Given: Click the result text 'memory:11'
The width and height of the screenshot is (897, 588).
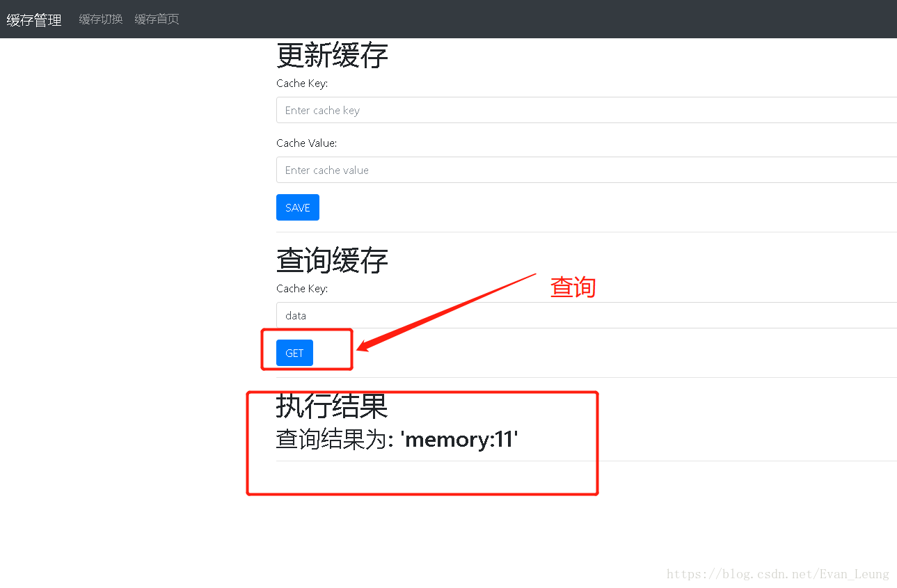Looking at the screenshot, I should (x=459, y=439).
